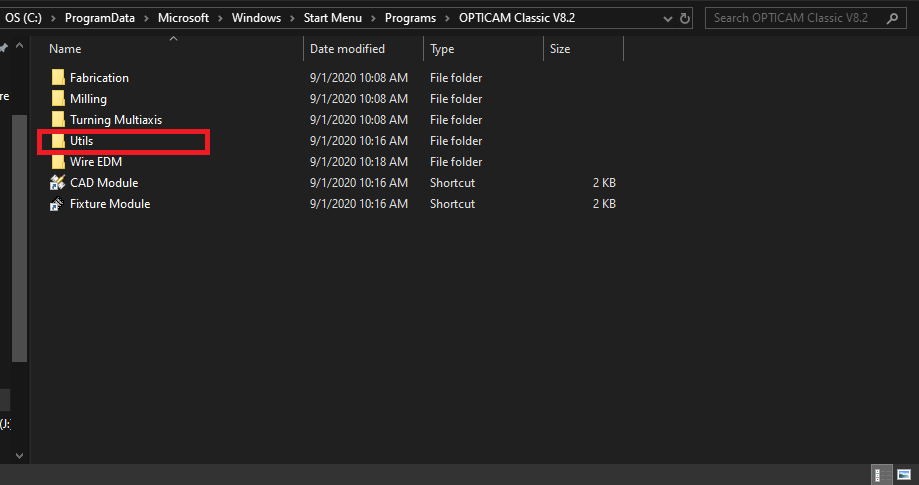Select the Fixture Module shortcut name
919x485 pixels.
(110, 204)
